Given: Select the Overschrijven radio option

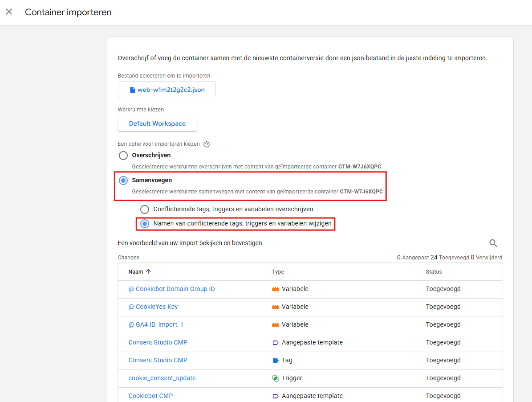Looking at the screenshot, I should pyautogui.click(x=123, y=156).
